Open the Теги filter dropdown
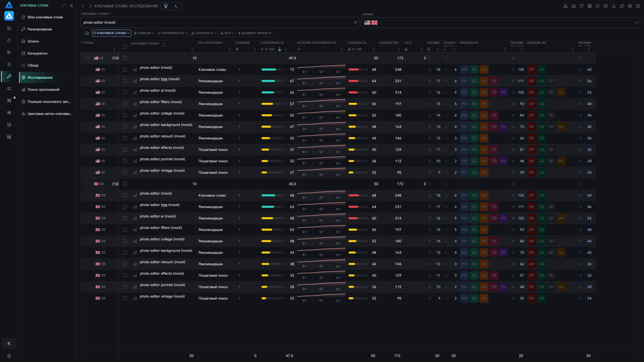The width and height of the screenshot is (644, 362). pyautogui.click(x=227, y=33)
